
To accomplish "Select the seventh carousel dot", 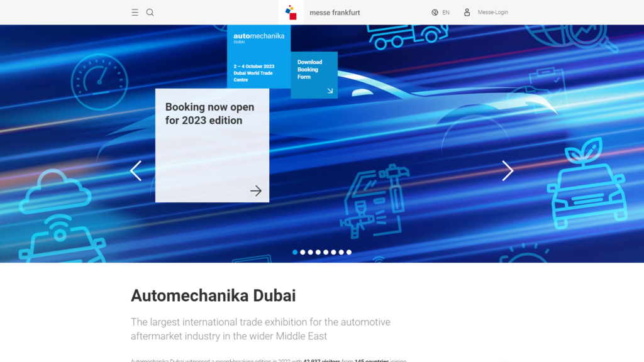I will (341, 253).
